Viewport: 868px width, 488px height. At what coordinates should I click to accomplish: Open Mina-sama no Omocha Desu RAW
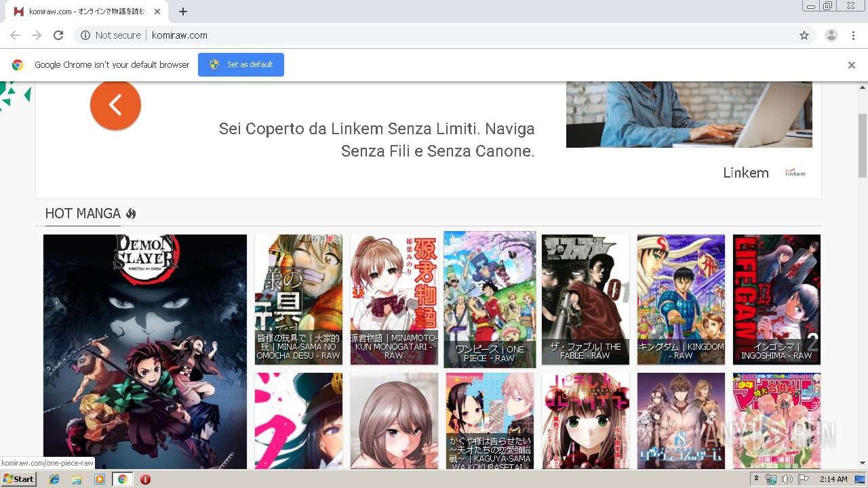click(298, 300)
